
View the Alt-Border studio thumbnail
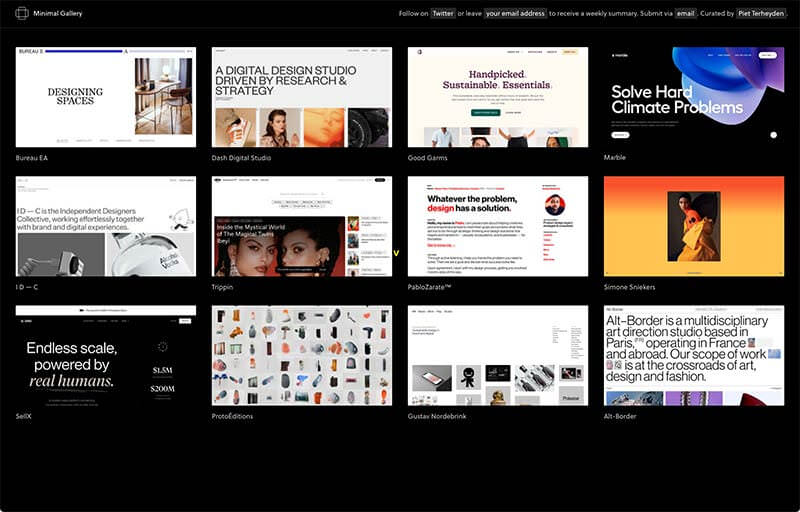[x=694, y=355]
